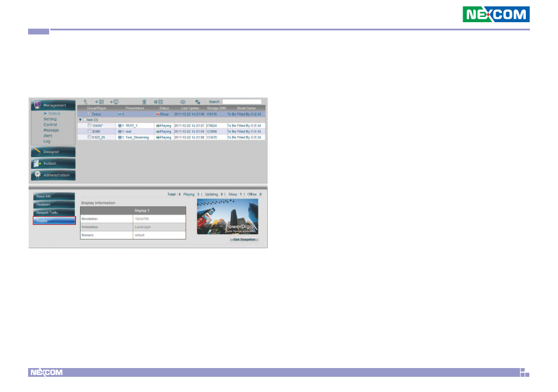The width and height of the screenshot is (558, 392).
Task: Click the Get Snapshot button
Action: [244, 240]
